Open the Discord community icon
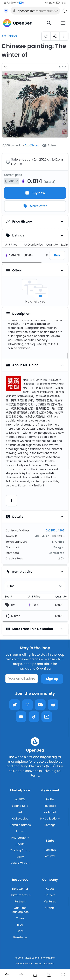The image size is (70, 980). point(40,705)
